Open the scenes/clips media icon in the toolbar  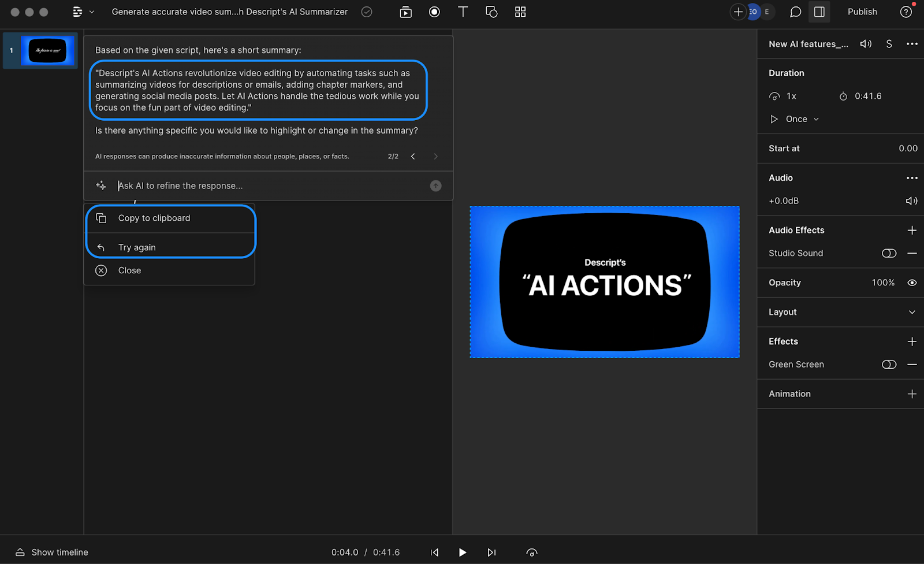[405, 12]
